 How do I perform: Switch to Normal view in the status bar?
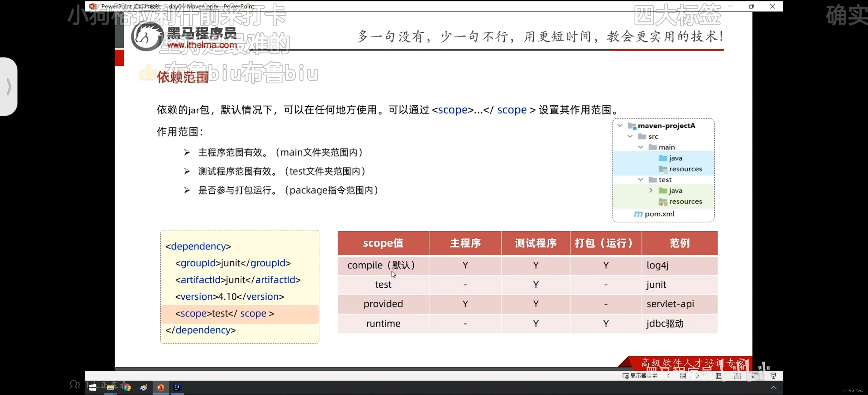[x=719, y=376]
